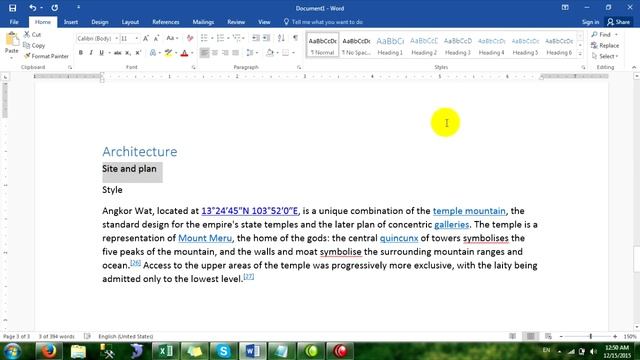Click the Tell me what you want to do box
This screenshot has width=640, height=360.
click(323, 22)
